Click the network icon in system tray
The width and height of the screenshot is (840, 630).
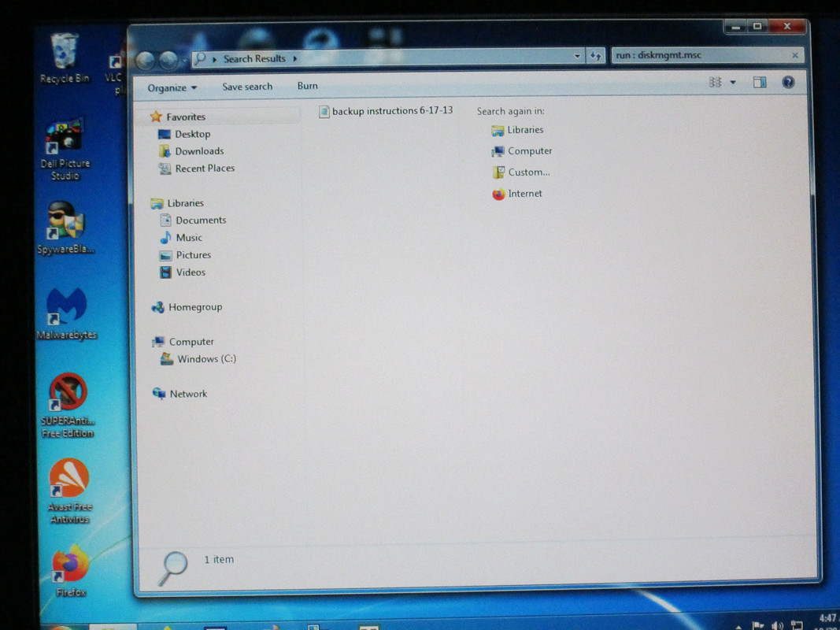(x=797, y=625)
